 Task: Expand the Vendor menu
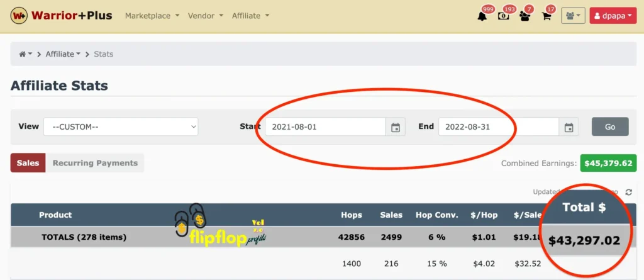pyautogui.click(x=206, y=16)
